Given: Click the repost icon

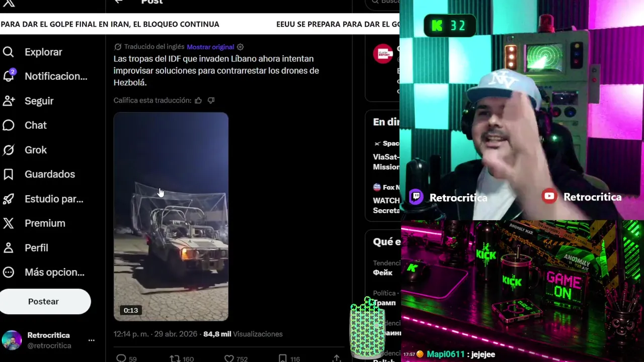Looking at the screenshot, I should (x=175, y=358).
